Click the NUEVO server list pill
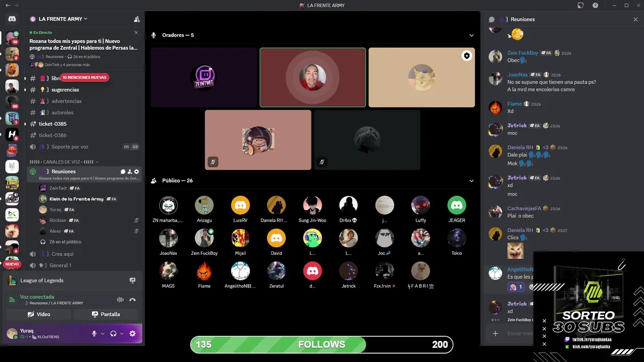The width and height of the screenshot is (644, 362). click(12, 264)
